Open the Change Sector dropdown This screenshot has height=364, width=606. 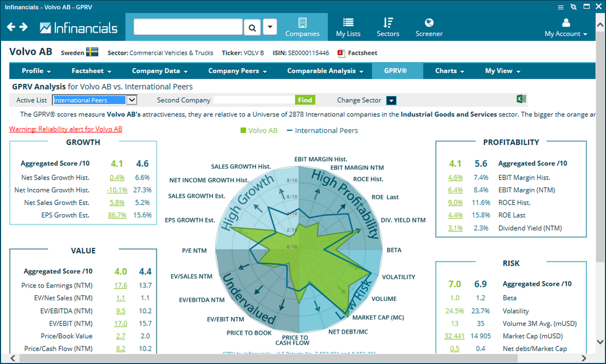391,100
